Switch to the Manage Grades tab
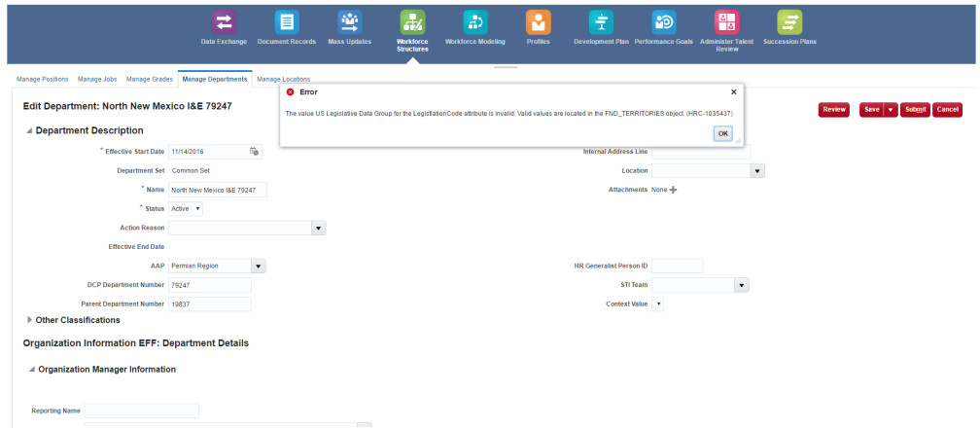Viewport: 980px width, 429px height. click(x=150, y=80)
